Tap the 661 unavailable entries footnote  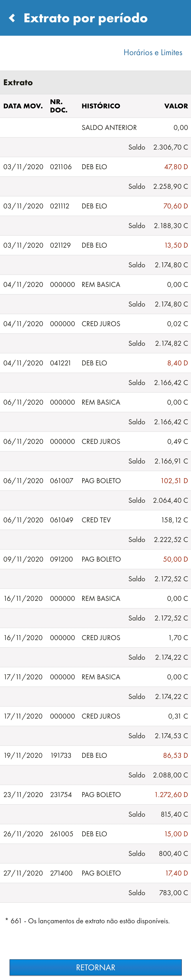88,921
